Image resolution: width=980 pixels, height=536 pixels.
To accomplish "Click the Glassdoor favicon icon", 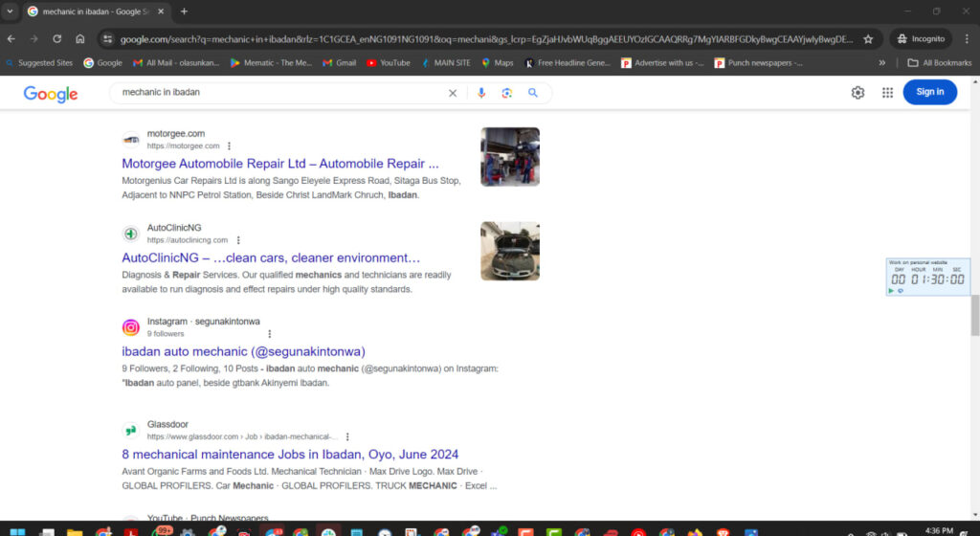I will [130, 430].
